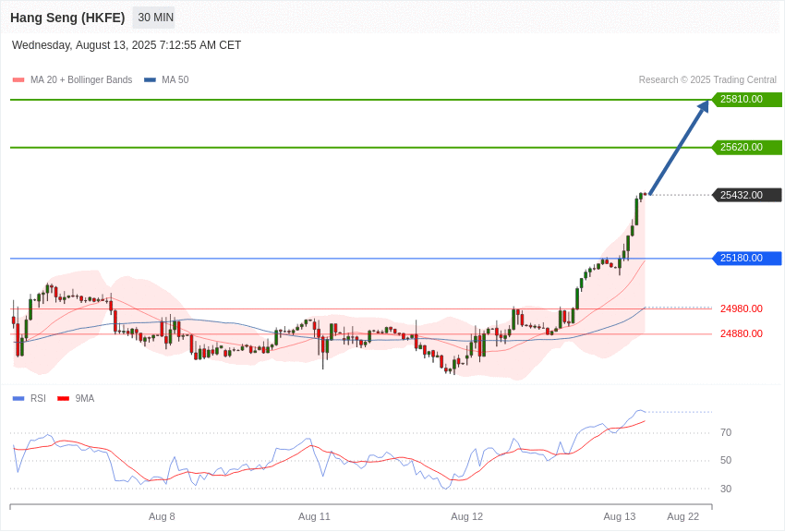Click the Aug 13 date axis label
This screenshot has width=785, height=532.
coord(620,516)
